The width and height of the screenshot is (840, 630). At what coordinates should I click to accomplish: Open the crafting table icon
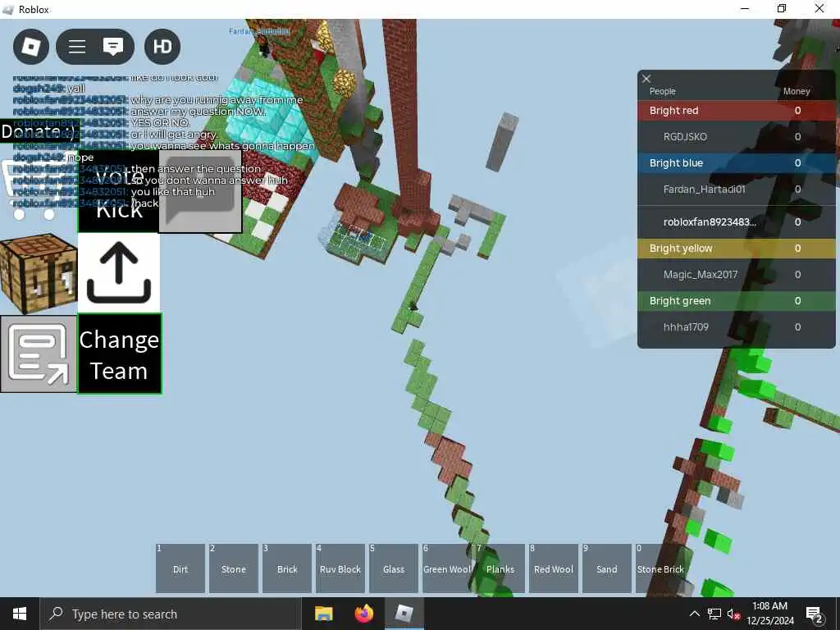tap(39, 273)
